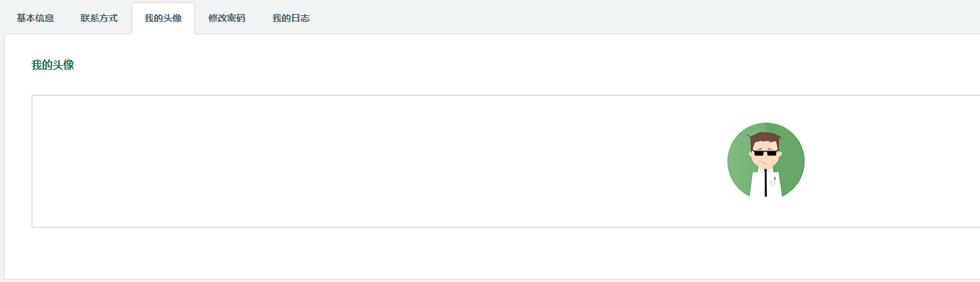The image size is (980, 282).
Task: Click the avatar box's top border line
Action: click(x=506, y=95)
